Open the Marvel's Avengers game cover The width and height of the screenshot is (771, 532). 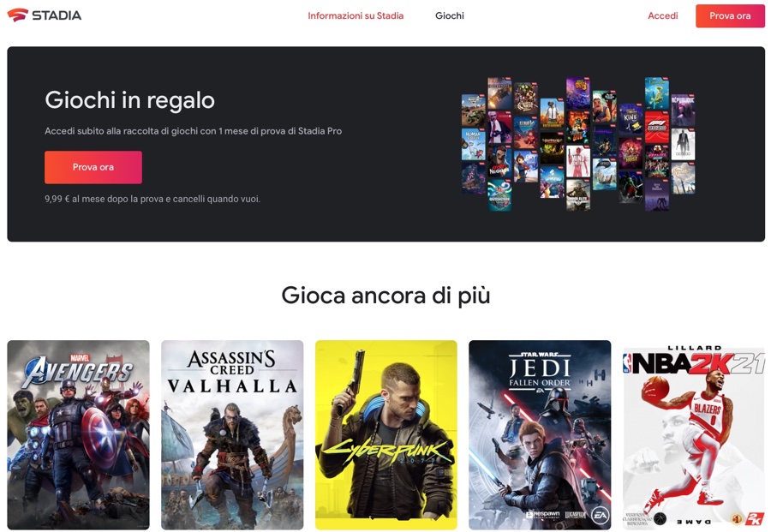pyautogui.click(x=78, y=435)
